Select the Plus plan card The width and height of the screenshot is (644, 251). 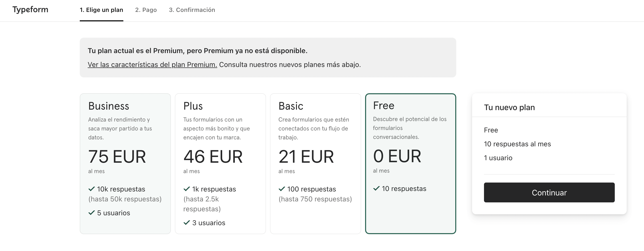[220, 164]
